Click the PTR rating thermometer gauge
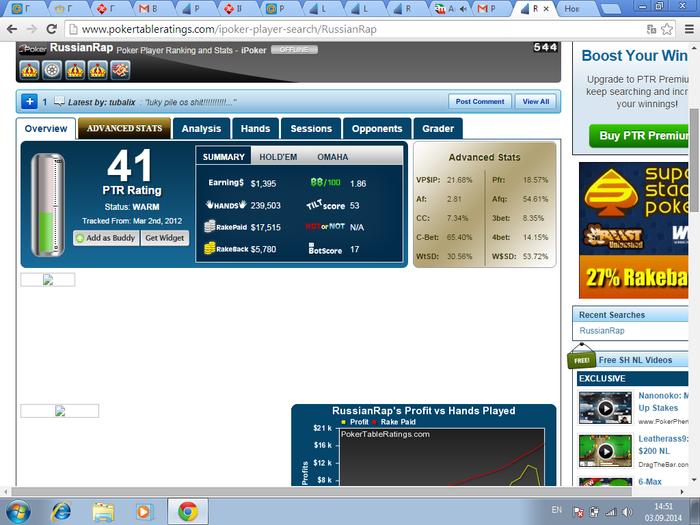Screen dimensions: 700x525 (x=48, y=205)
